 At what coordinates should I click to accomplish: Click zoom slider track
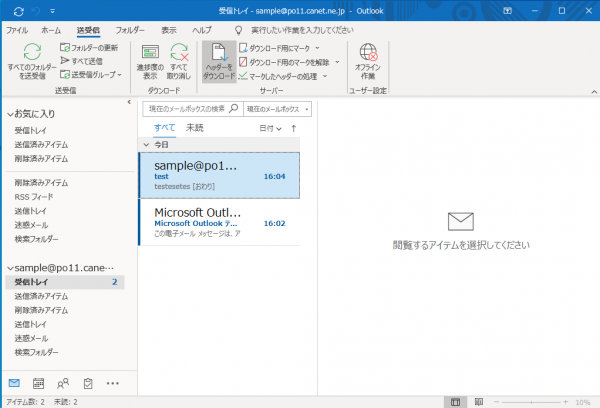[531, 402]
